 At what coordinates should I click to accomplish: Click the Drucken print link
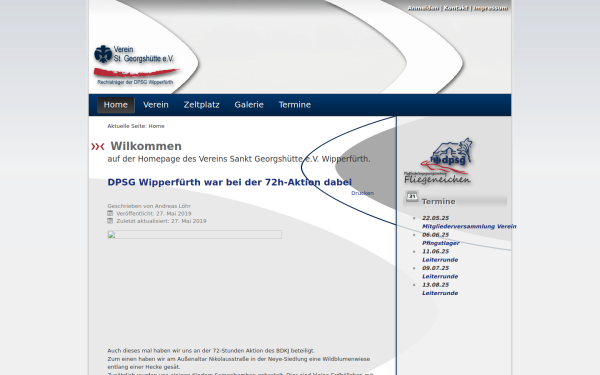coord(362,193)
